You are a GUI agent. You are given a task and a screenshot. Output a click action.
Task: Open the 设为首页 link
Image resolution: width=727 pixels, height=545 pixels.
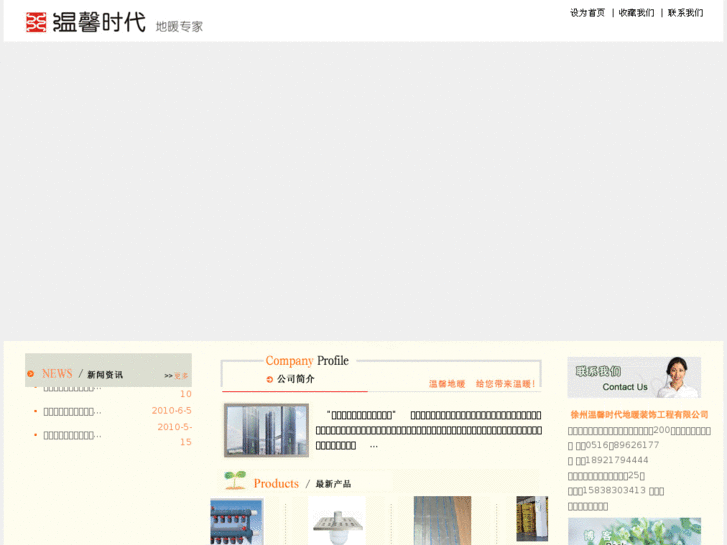tap(587, 13)
